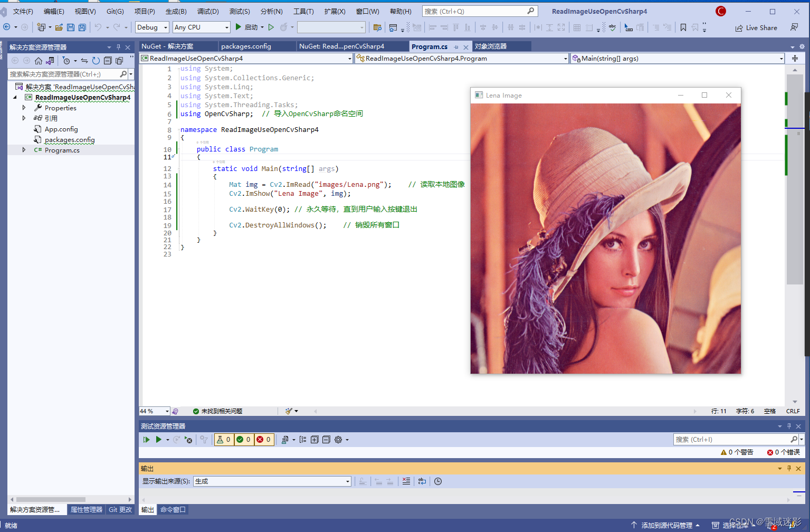Open the Git 更改 bottom tab
Screen dimensions: 810x532
tap(120, 510)
